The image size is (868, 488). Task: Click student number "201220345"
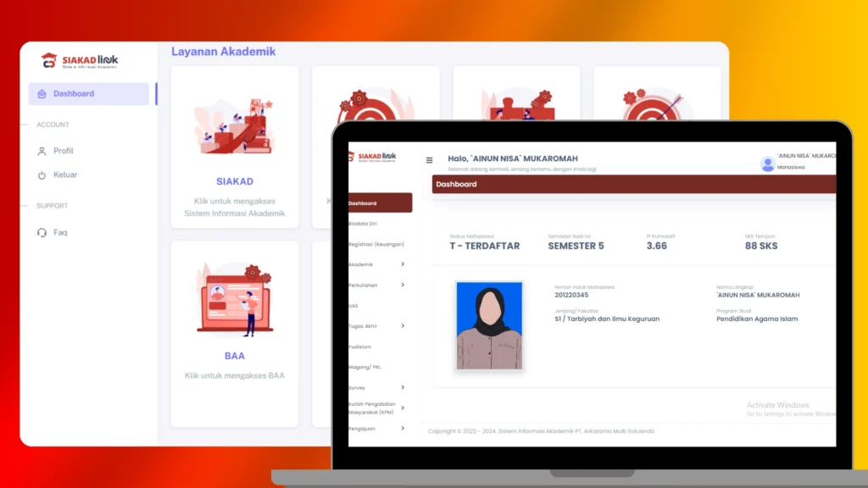(572, 296)
